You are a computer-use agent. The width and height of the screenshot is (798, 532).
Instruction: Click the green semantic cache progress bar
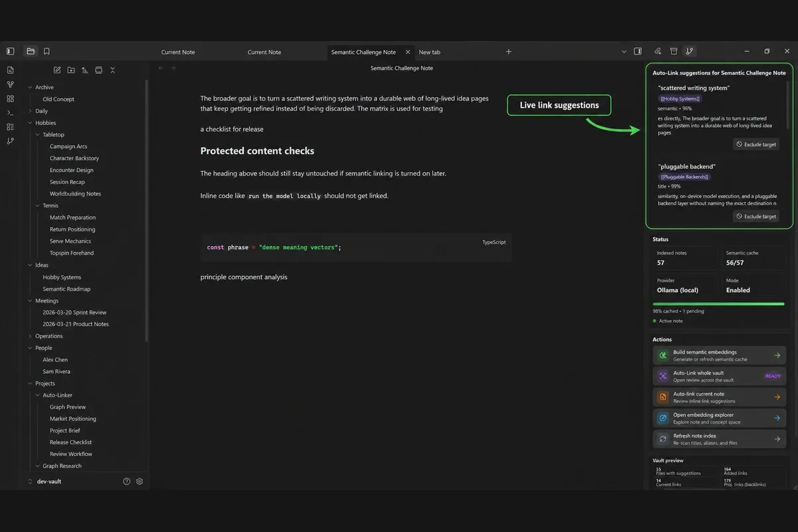tap(719, 304)
